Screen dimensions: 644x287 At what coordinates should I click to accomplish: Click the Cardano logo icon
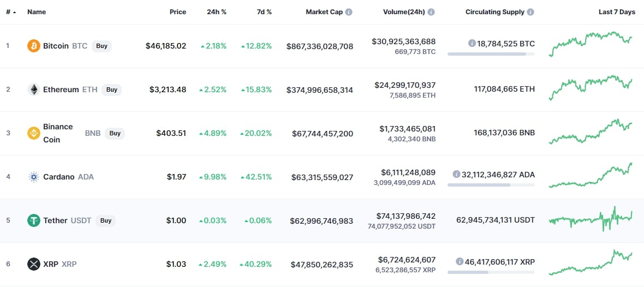pyautogui.click(x=34, y=177)
